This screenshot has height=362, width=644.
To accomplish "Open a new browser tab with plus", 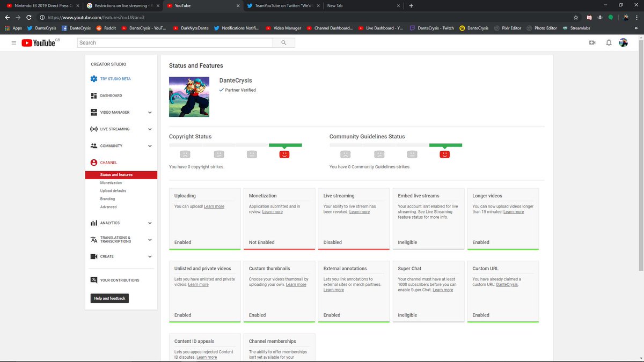I will (x=411, y=5).
